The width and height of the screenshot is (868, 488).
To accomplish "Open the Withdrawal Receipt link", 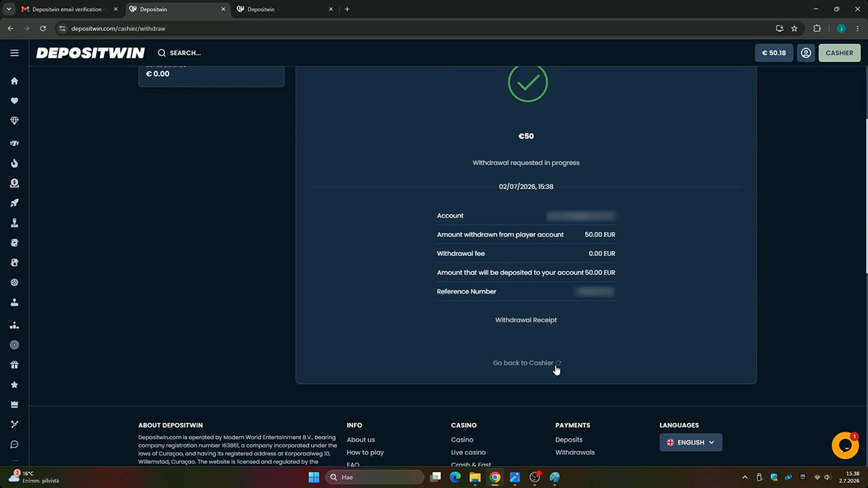I will click(526, 320).
